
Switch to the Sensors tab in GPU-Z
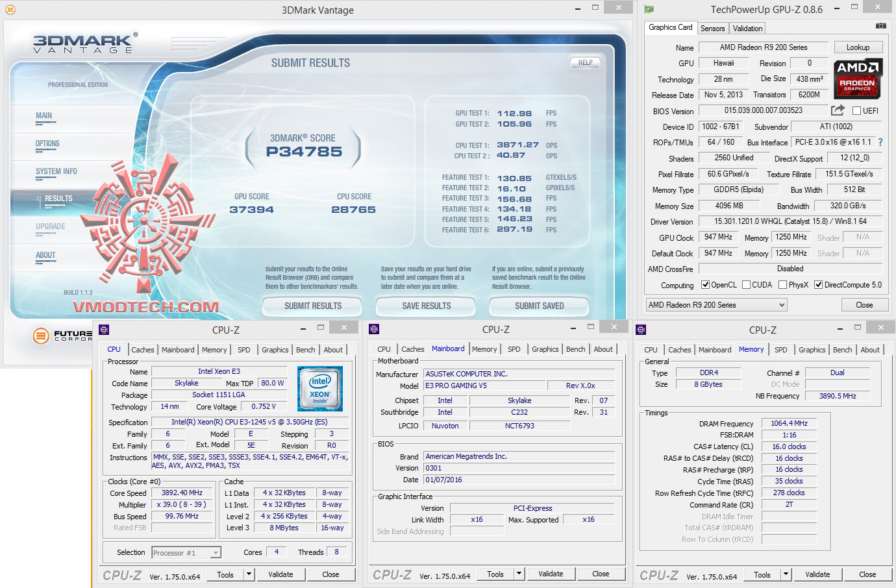tap(712, 29)
